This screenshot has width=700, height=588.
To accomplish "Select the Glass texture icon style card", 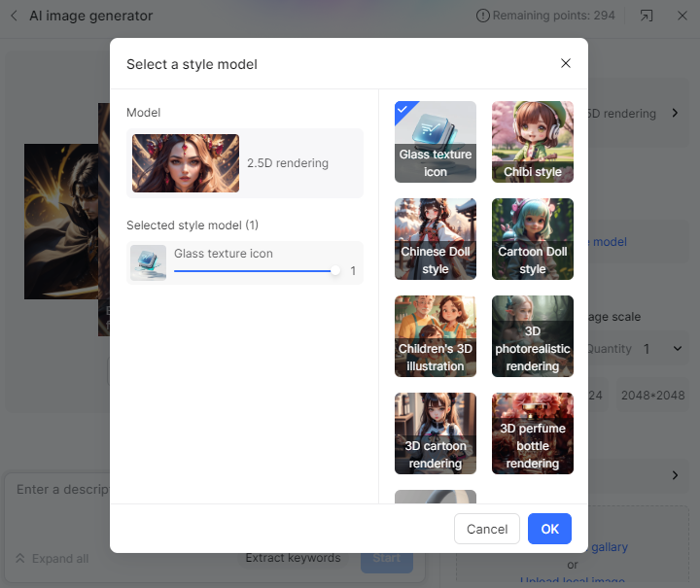I will (436, 142).
